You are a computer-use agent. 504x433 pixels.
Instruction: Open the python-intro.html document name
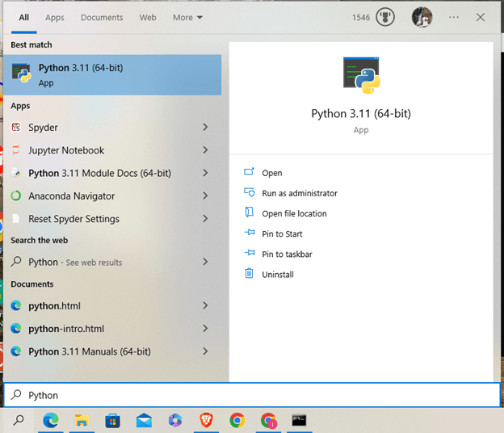[66, 329]
